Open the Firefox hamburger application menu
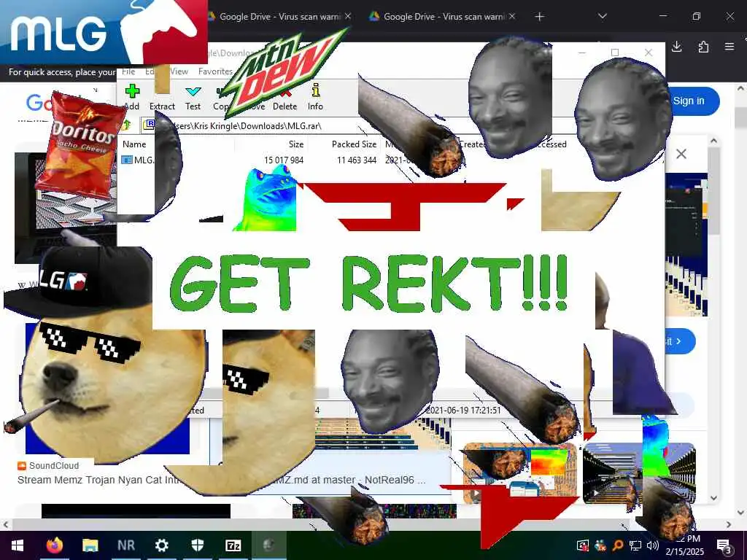Viewport: 747px width, 560px height. pos(729,47)
